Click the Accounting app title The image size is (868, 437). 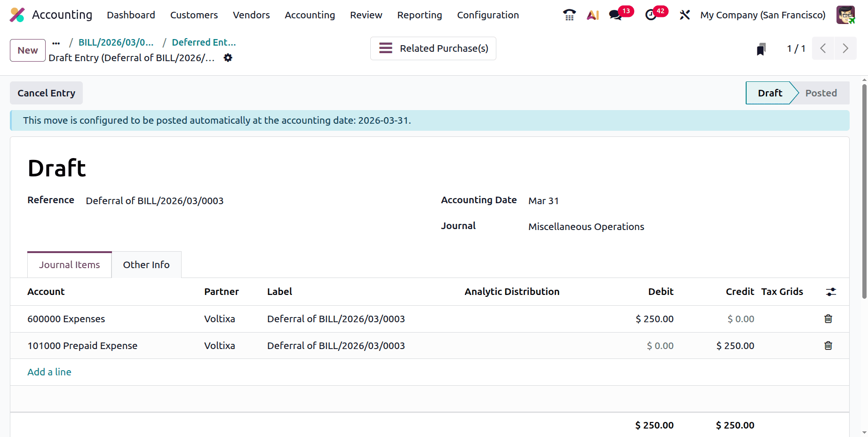tap(62, 15)
